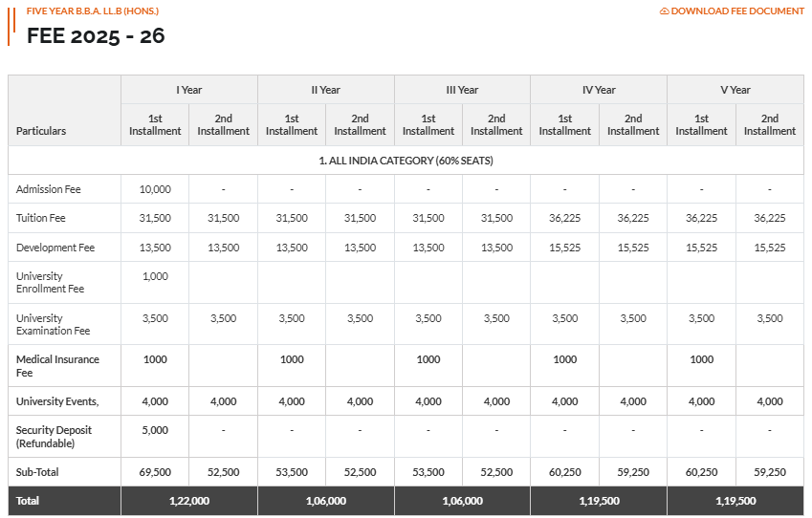
Task: Click the 69,500 Sub-Total cell
Action: pyautogui.click(x=155, y=472)
